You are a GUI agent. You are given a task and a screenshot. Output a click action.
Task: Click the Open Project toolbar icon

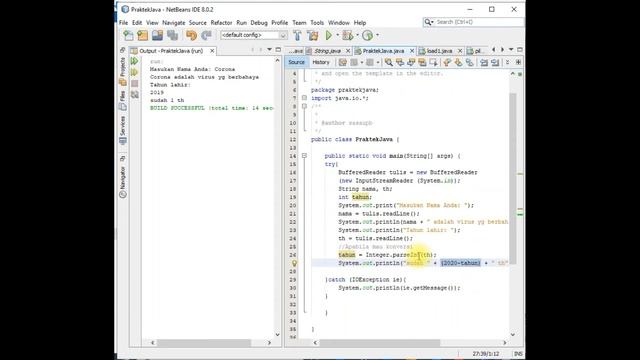[x=158, y=36]
